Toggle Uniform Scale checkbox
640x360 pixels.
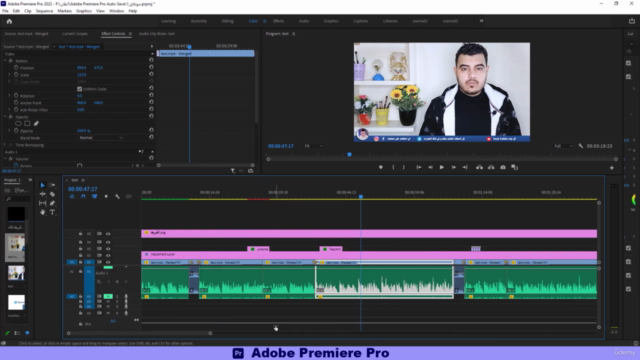tap(80, 89)
